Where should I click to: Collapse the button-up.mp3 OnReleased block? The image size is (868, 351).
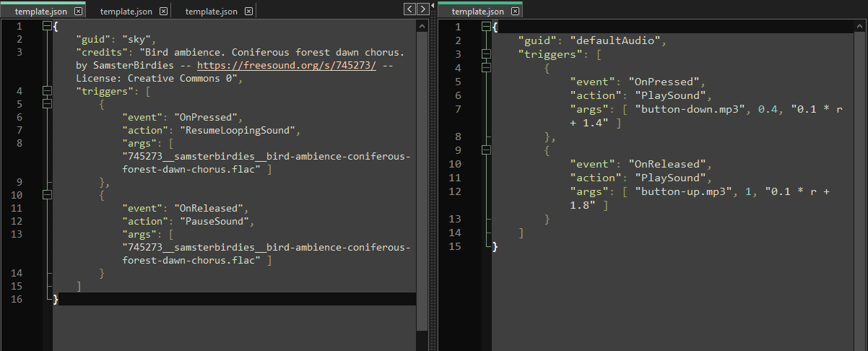(486, 150)
